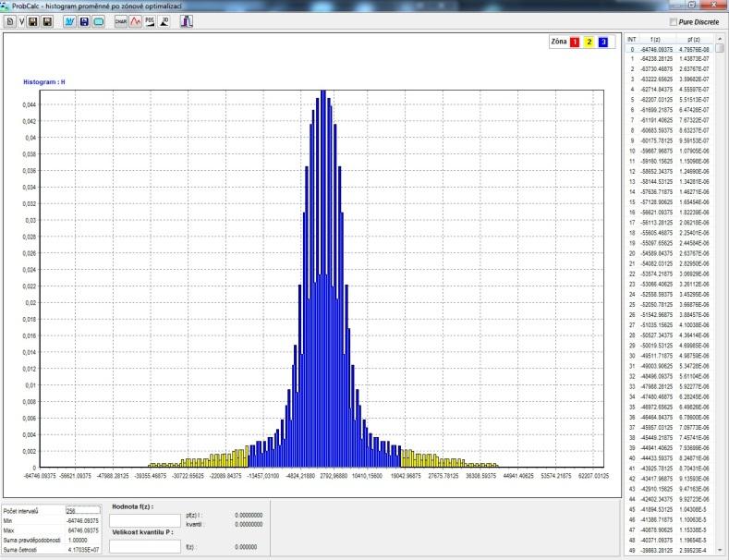Click the V toolbar button
Viewport: 729px width, 560px height.
[21, 21]
